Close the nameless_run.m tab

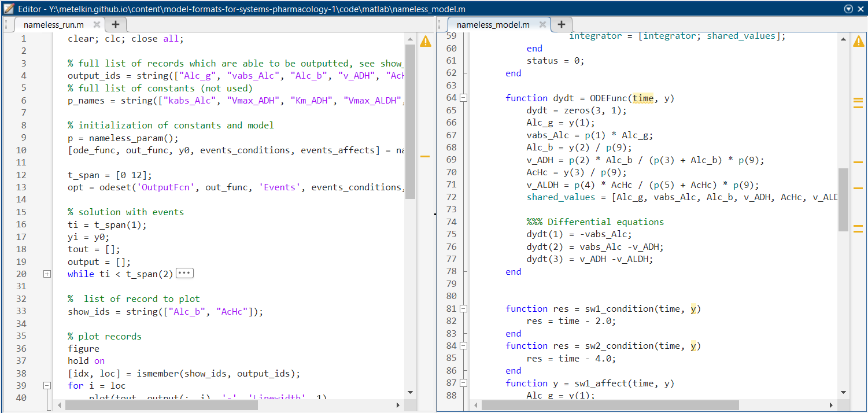coord(97,25)
